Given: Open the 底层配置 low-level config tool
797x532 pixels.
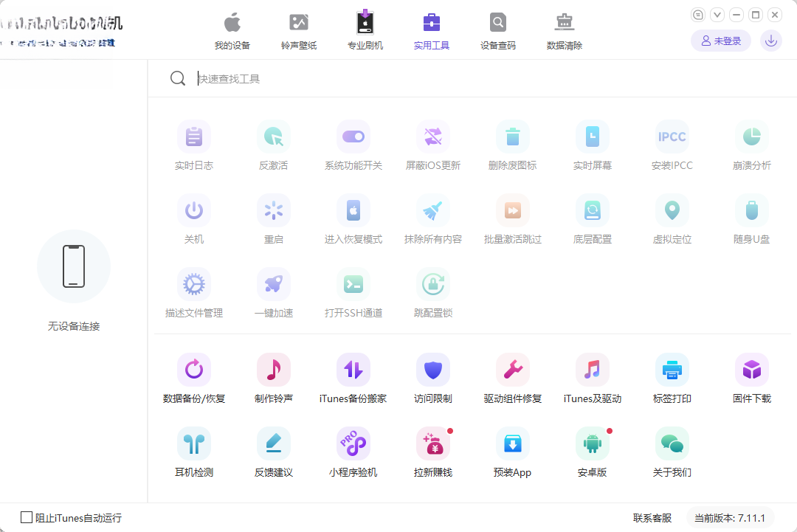Looking at the screenshot, I should [592, 210].
